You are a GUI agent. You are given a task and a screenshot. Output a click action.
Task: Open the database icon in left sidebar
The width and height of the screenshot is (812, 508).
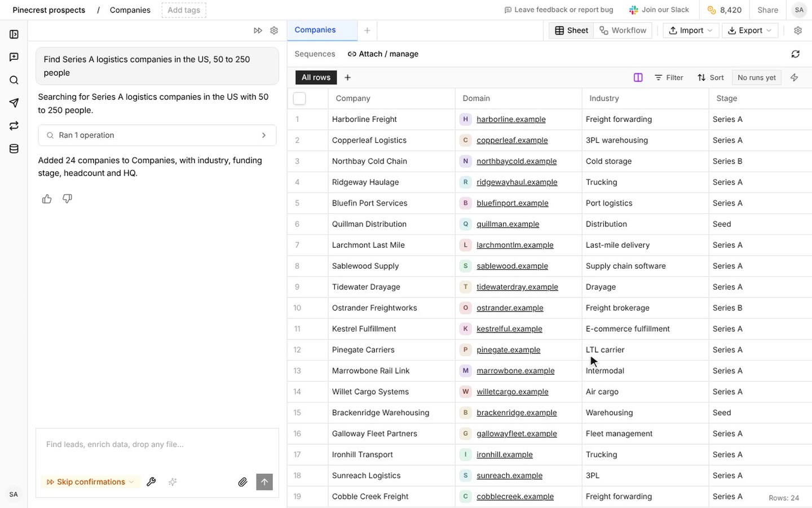coord(14,149)
